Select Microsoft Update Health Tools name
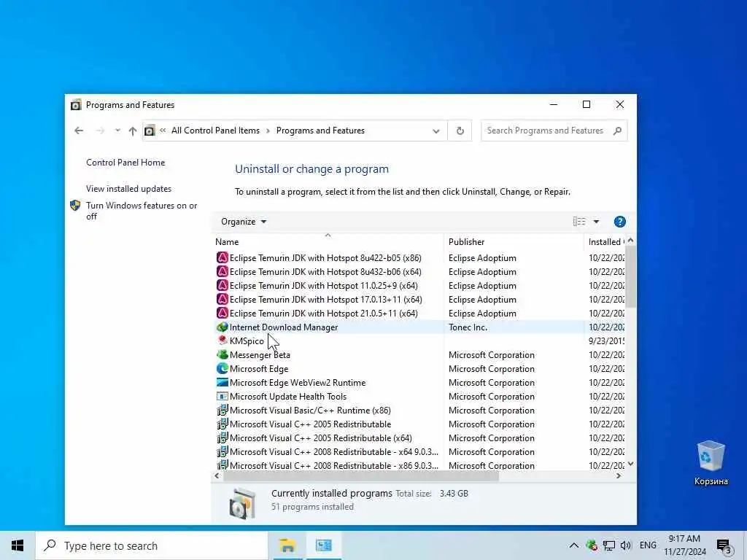Viewport: 747px width, 560px height. 287,396
